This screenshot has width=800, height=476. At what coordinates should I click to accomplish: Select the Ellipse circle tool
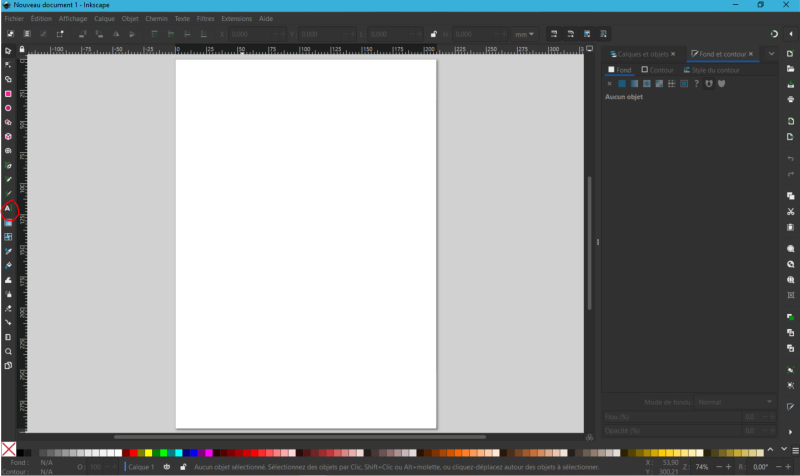point(8,108)
